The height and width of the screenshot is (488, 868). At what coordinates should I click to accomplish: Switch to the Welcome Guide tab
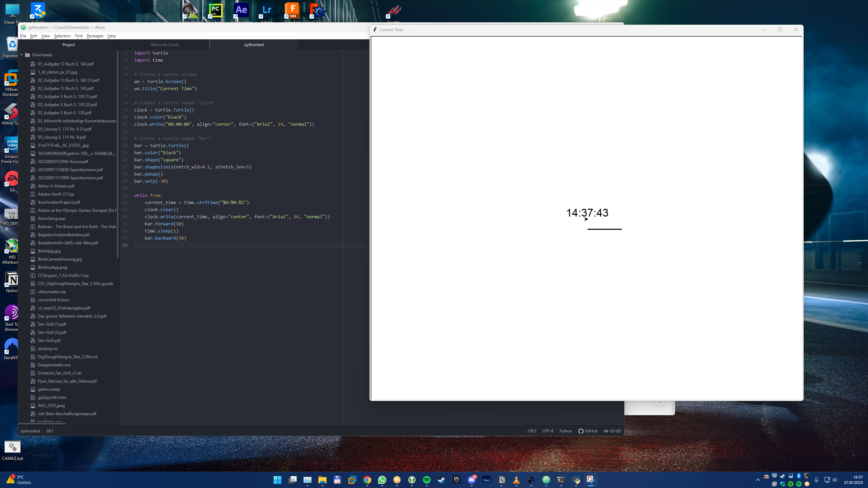click(164, 45)
